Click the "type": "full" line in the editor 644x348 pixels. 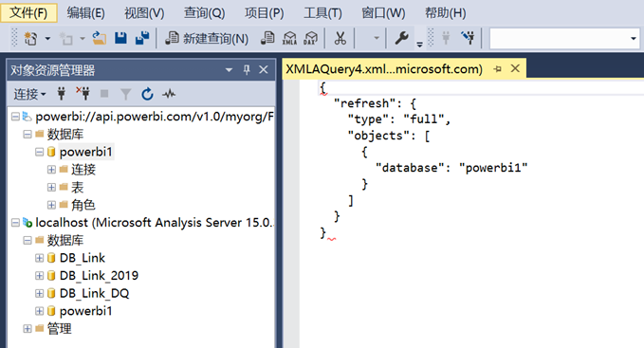tap(398, 119)
